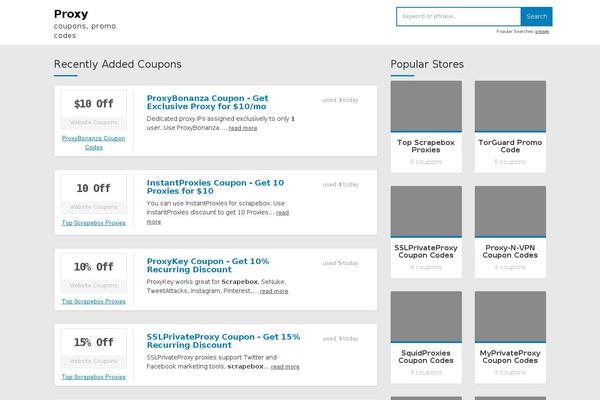Click MyPrivateProxy Coupon Codes store name
Image resolution: width=600 pixels, height=400 pixels.
pyautogui.click(x=510, y=357)
